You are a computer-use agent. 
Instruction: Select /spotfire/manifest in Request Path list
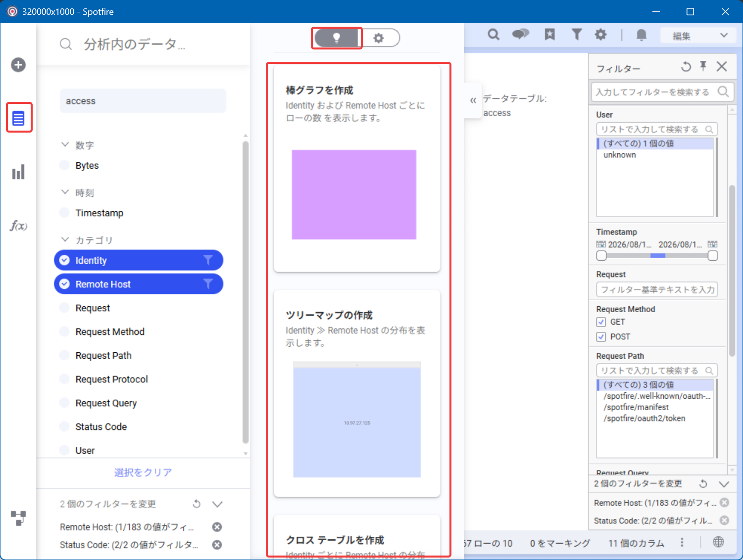[636, 407]
